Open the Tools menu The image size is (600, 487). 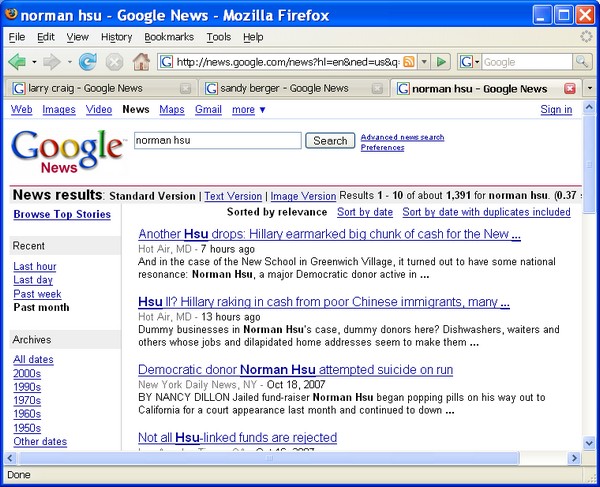[x=219, y=37]
